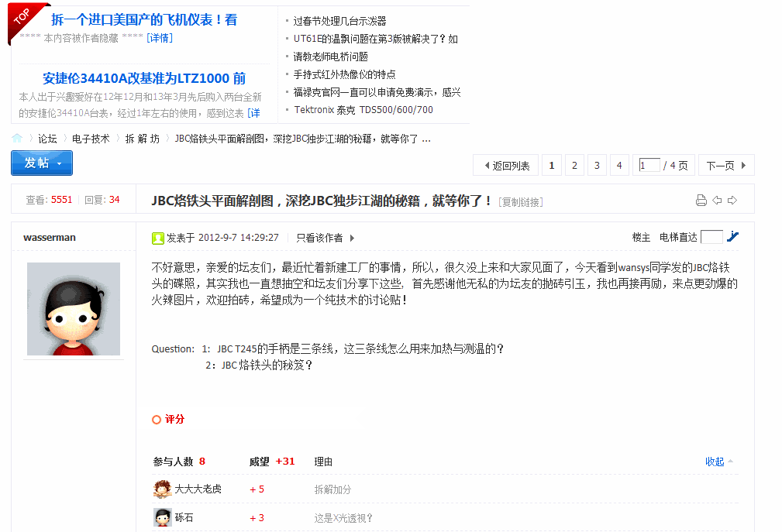Go to page 3
The image size is (782, 532).
(x=597, y=166)
